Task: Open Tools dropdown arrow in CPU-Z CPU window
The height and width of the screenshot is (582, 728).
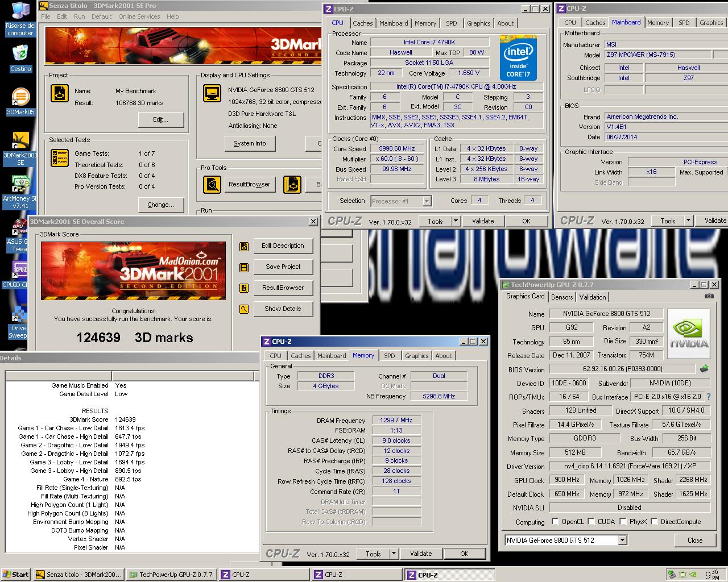Action: (x=456, y=221)
